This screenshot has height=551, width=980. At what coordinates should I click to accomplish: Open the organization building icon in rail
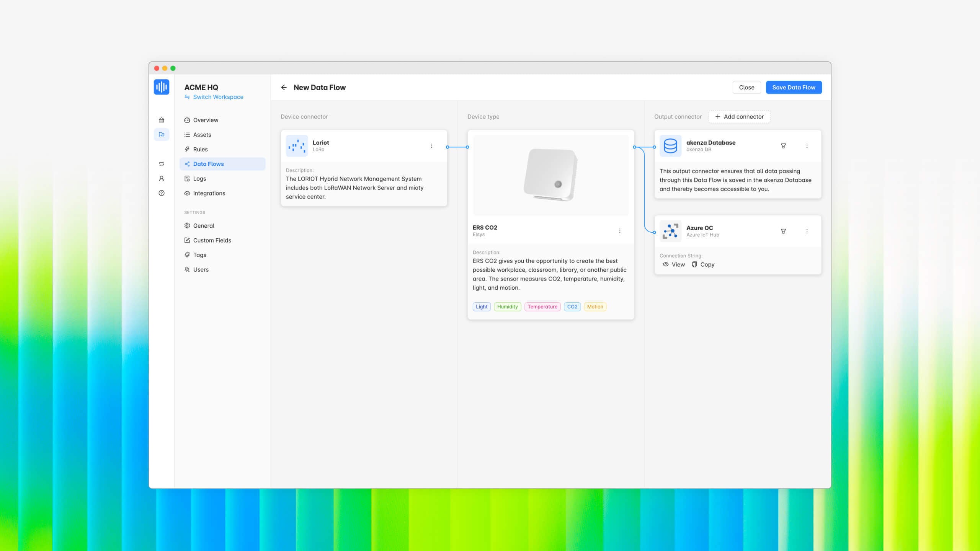pos(162,120)
